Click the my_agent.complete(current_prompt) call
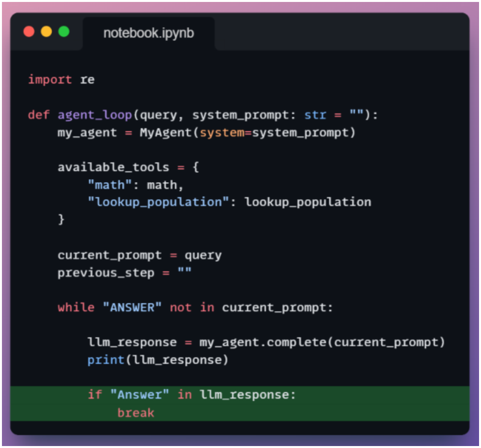This screenshot has height=448, width=481. (x=322, y=342)
